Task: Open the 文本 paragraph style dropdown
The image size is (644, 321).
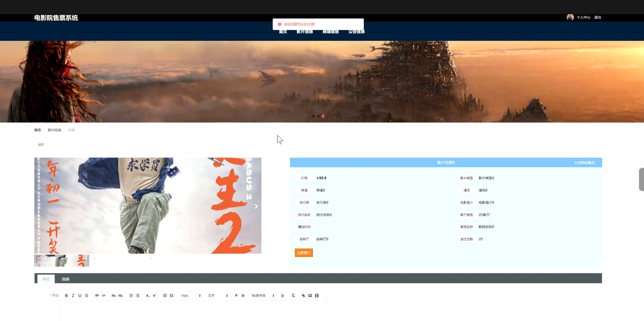Action: coord(218,296)
